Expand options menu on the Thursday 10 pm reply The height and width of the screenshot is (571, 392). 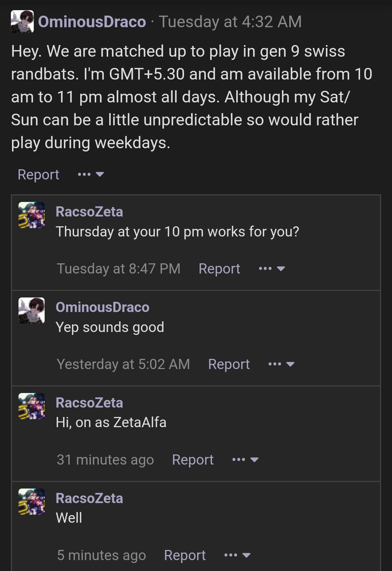[272, 269]
